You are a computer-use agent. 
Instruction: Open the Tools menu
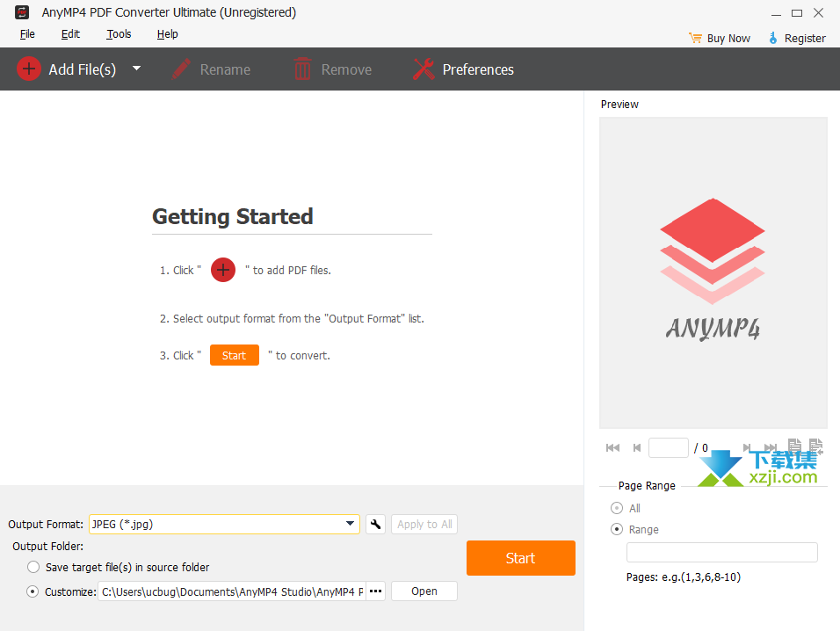pyautogui.click(x=119, y=34)
